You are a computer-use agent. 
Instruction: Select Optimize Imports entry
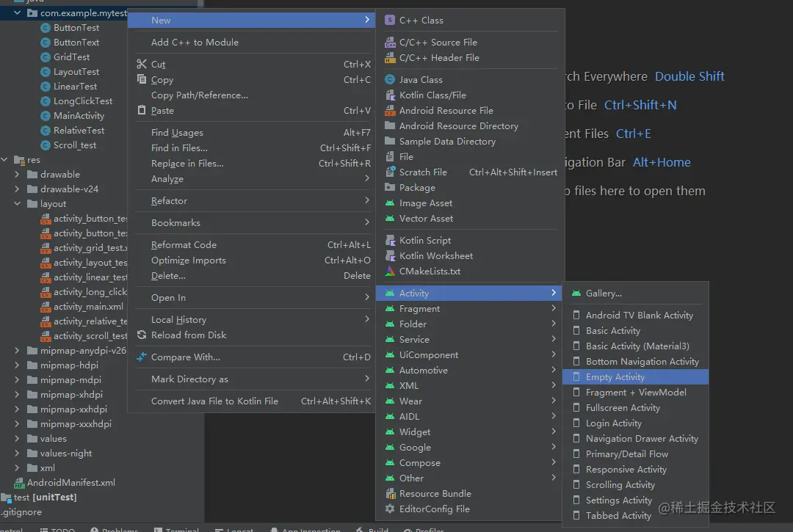tap(251, 260)
